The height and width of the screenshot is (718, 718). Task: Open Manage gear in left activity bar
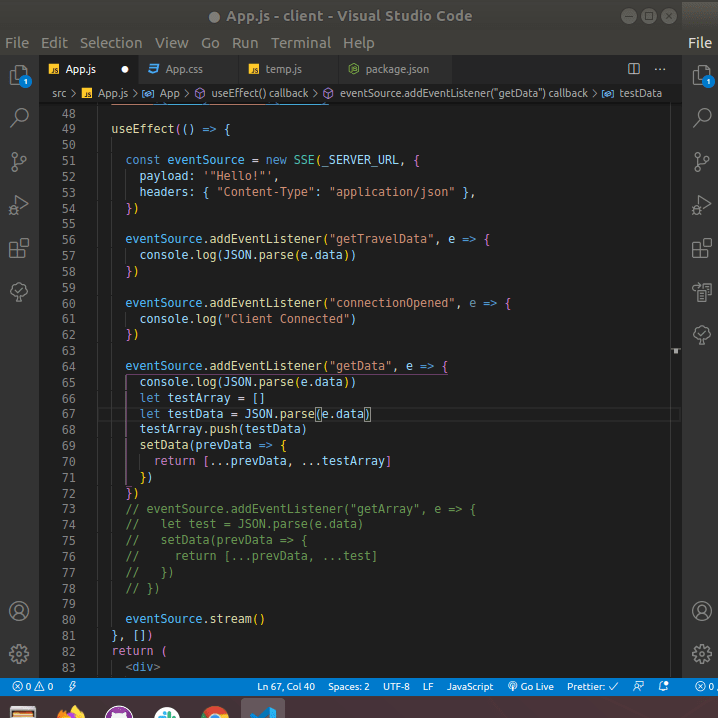coord(19,654)
